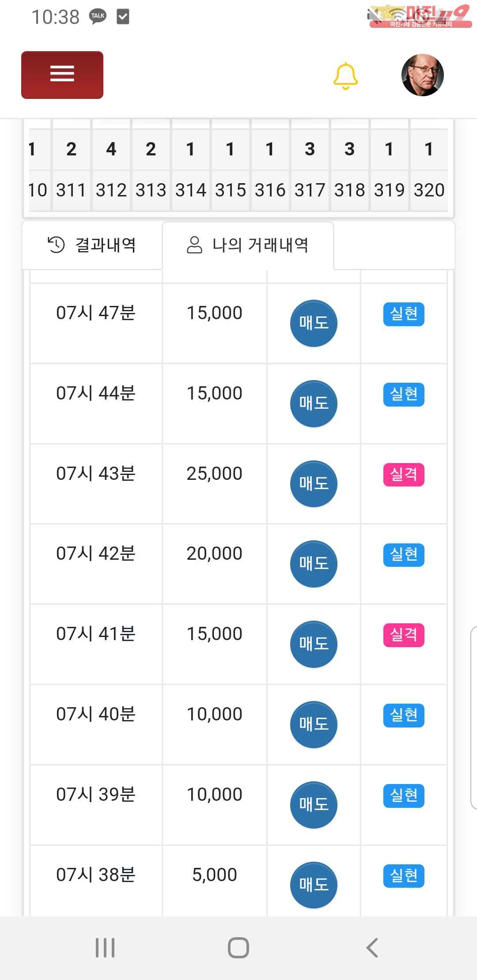The height and width of the screenshot is (980, 477).
Task: Click the 실현 label for 07시 38분
Action: pyautogui.click(x=404, y=876)
